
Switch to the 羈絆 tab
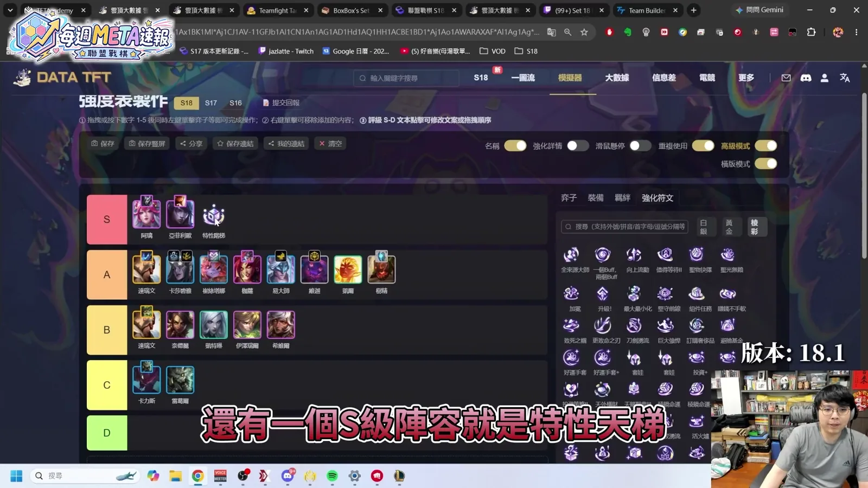(622, 198)
